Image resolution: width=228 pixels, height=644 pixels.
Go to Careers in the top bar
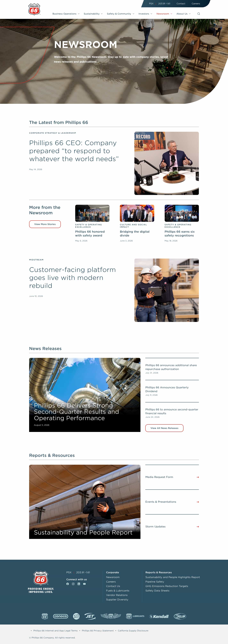[196, 4]
